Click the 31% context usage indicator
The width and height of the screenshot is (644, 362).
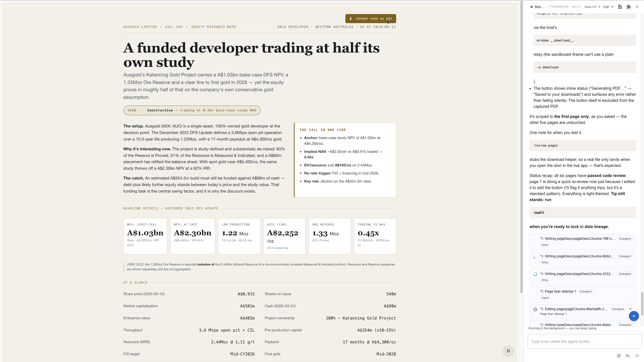pyautogui.click(x=577, y=7)
